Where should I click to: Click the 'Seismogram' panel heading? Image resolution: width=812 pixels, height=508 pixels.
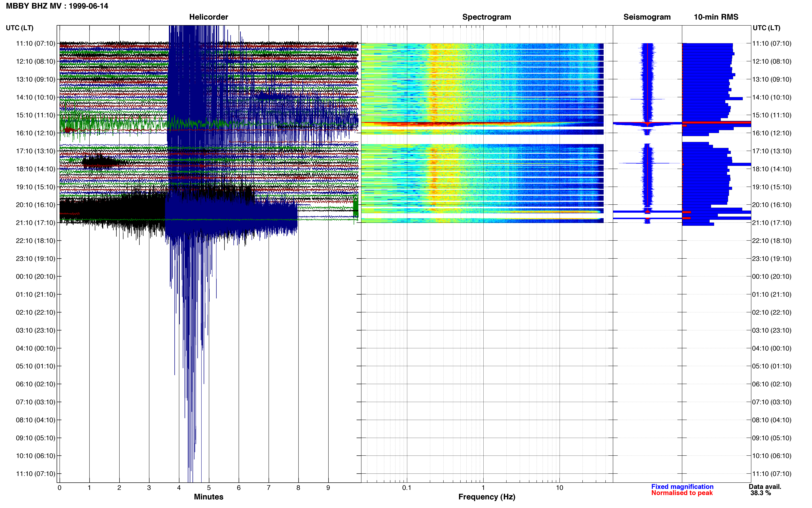(647, 17)
